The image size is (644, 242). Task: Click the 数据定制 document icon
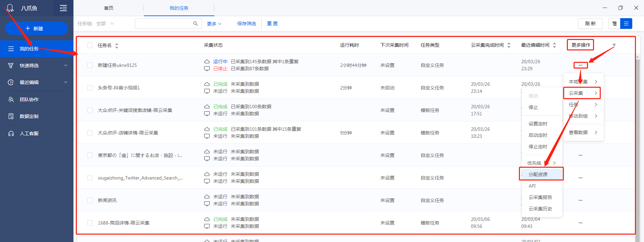click(11, 116)
